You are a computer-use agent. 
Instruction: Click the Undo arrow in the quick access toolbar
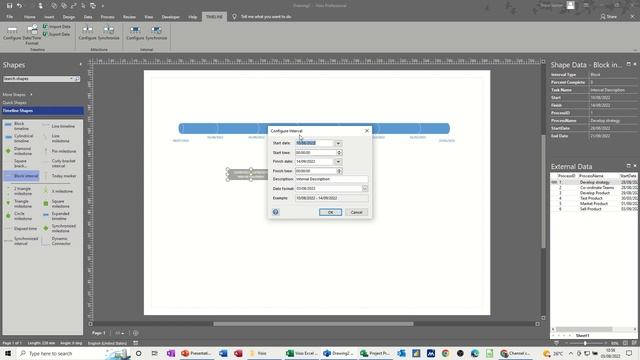coord(20,6)
